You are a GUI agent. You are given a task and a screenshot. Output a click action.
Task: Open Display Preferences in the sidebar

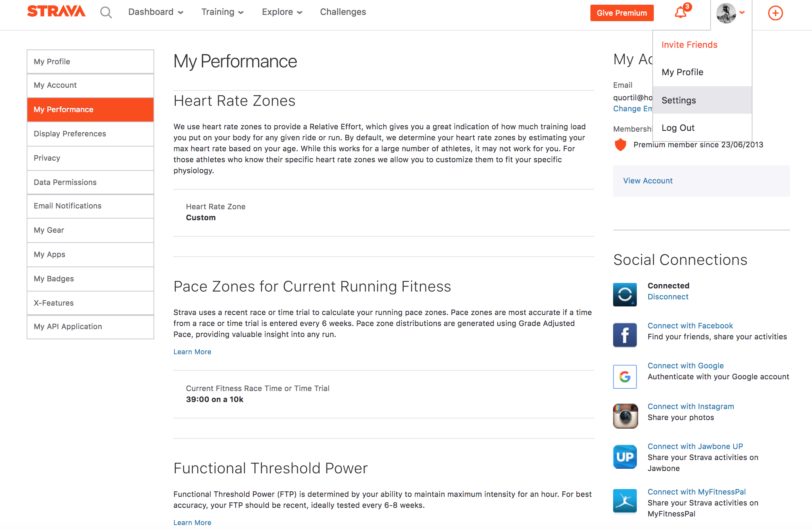point(70,134)
